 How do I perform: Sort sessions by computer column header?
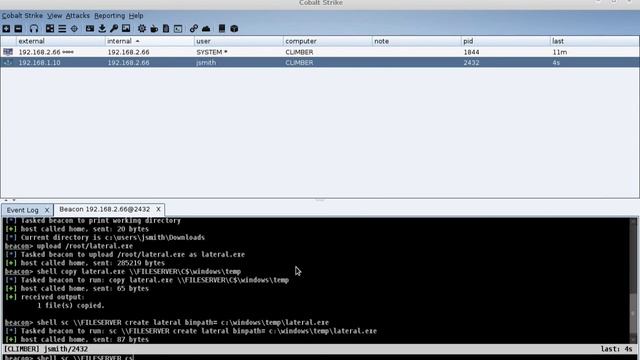pos(327,41)
